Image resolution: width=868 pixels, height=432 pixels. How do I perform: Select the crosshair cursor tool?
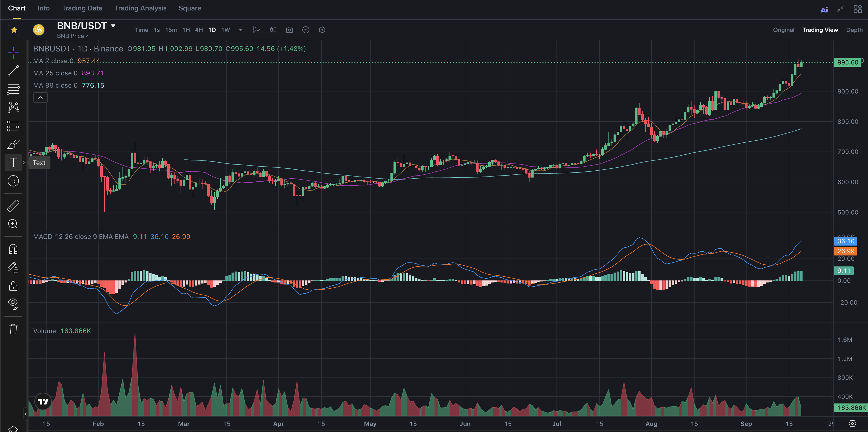13,52
